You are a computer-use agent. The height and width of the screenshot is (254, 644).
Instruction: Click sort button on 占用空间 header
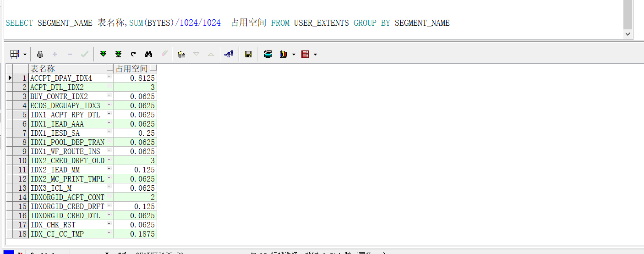pyautogui.click(x=153, y=69)
